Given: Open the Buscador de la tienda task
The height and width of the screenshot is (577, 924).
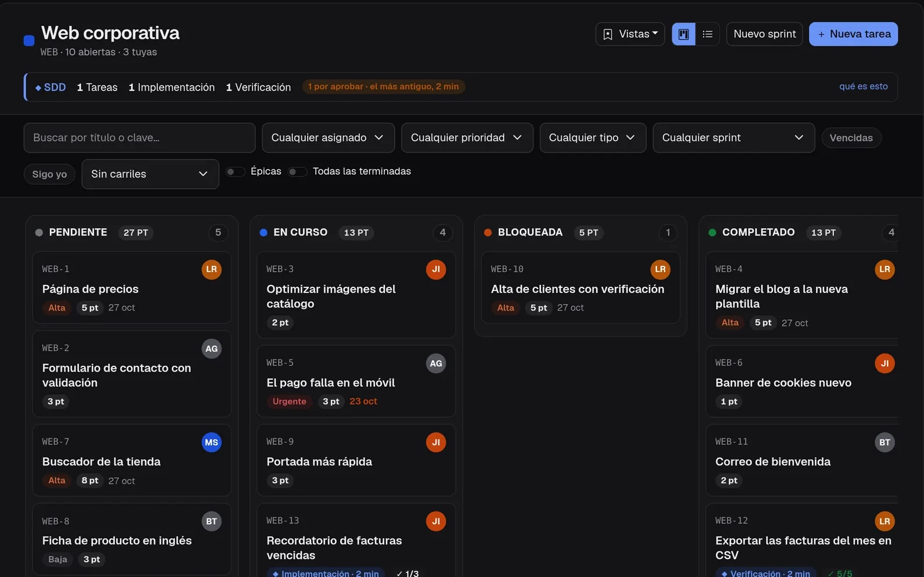Looking at the screenshot, I should (x=101, y=462).
